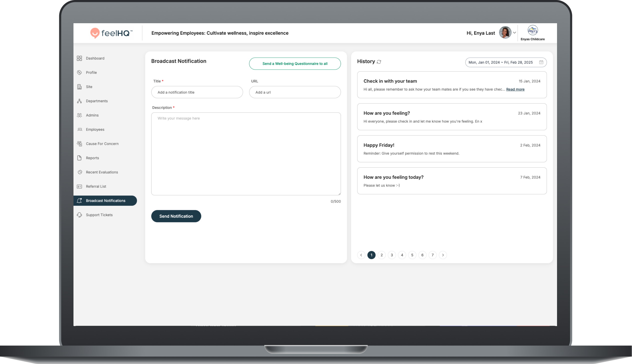The image size is (632, 364).
Task: Click Enya Last's profile avatar
Action: tap(505, 32)
